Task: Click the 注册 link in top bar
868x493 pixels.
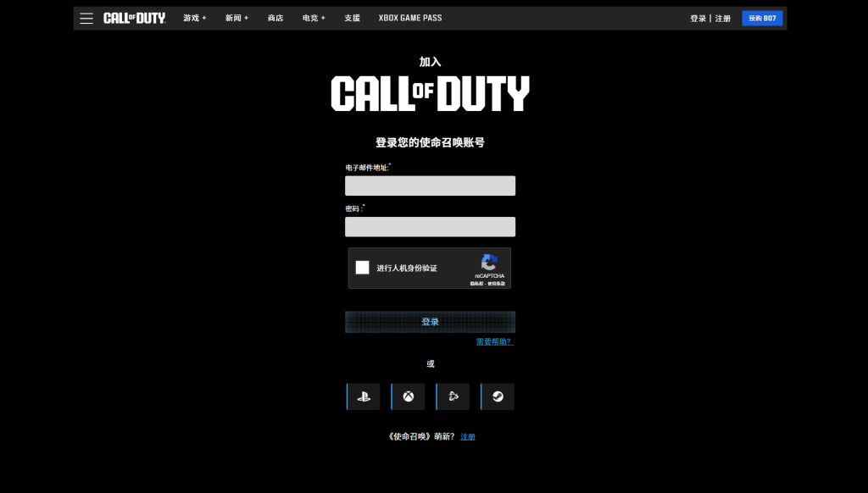Action: point(723,19)
